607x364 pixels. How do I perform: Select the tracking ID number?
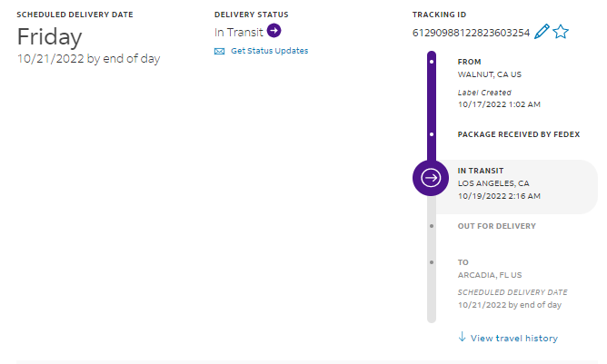click(471, 33)
